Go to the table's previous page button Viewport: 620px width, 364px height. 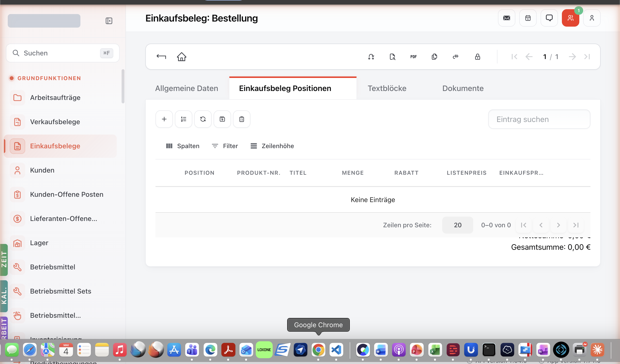[x=541, y=225]
